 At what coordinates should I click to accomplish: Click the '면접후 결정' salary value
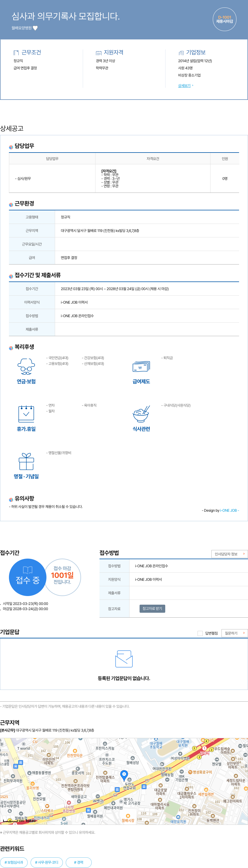(69, 258)
